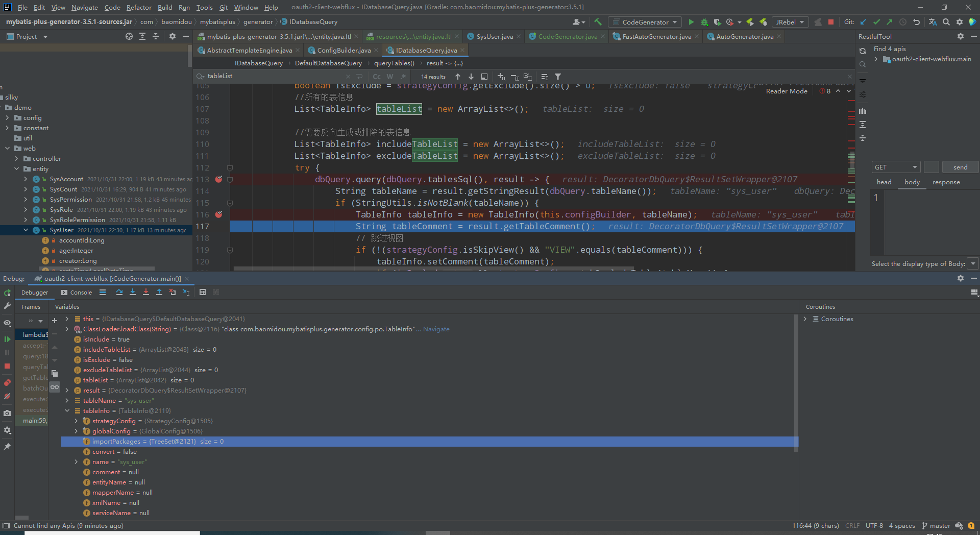Click editor horizontal scrollbar
Screen dimensions: 980x535
click(x=434, y=269)
